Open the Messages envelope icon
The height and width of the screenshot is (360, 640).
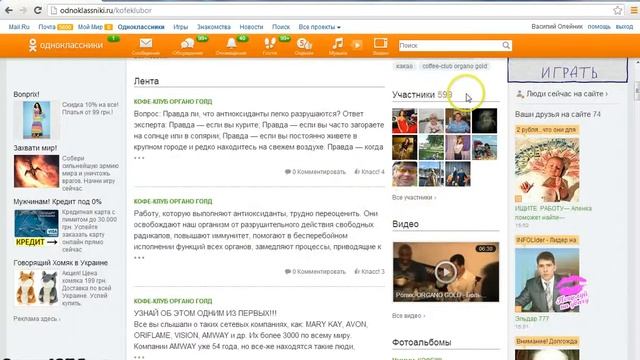tap(146, 43)
